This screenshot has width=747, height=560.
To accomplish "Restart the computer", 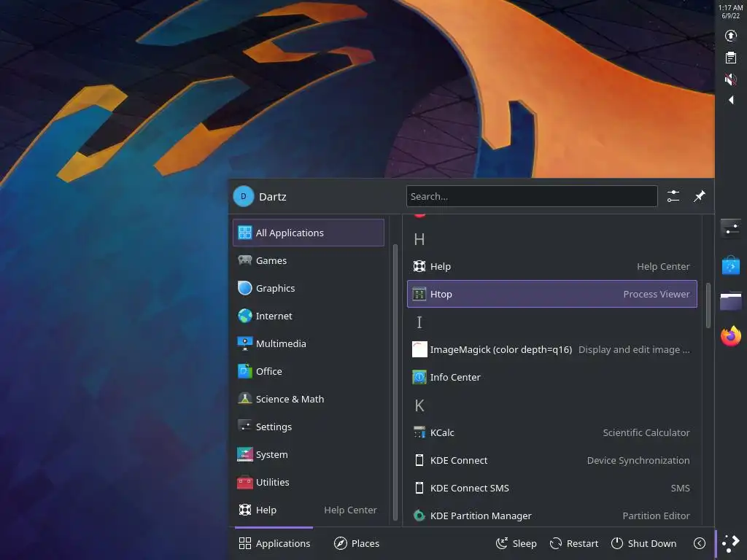I will coord(573,543).
